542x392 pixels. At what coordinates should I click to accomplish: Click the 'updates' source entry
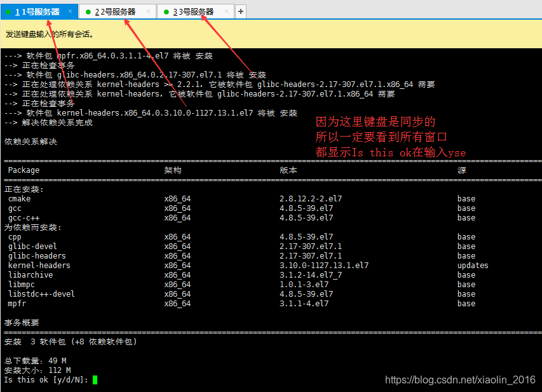tap(473, 266)
